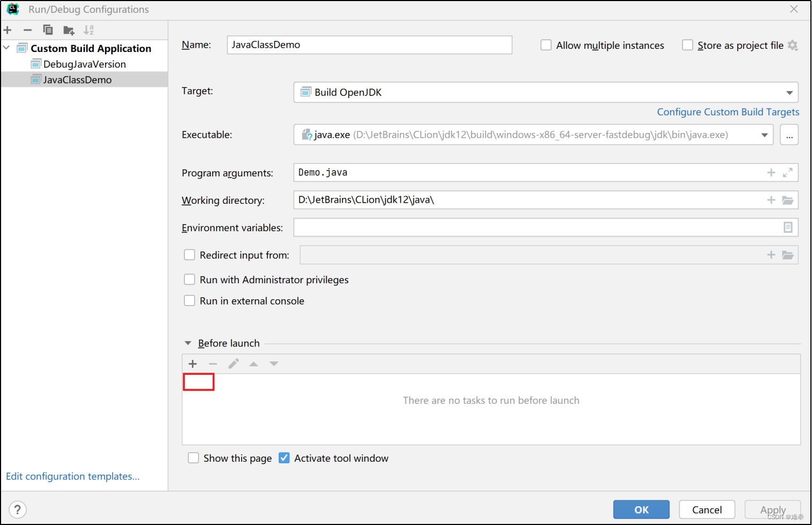Click the CLion app icon in title bar
The height and width of the screenshot is (525, 812).
[x=12, y=9]
